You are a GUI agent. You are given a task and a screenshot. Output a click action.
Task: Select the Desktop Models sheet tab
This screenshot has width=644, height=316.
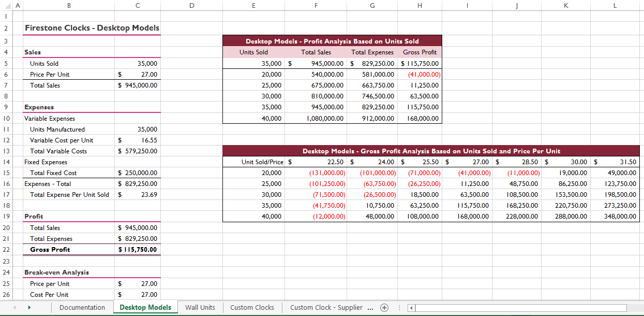coord(145,307)
